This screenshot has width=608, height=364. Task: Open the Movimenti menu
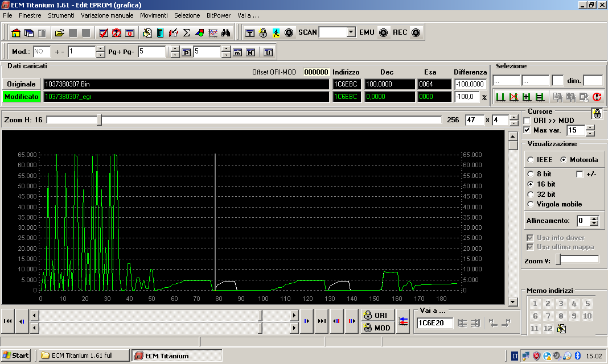click(x=154, y=15)
